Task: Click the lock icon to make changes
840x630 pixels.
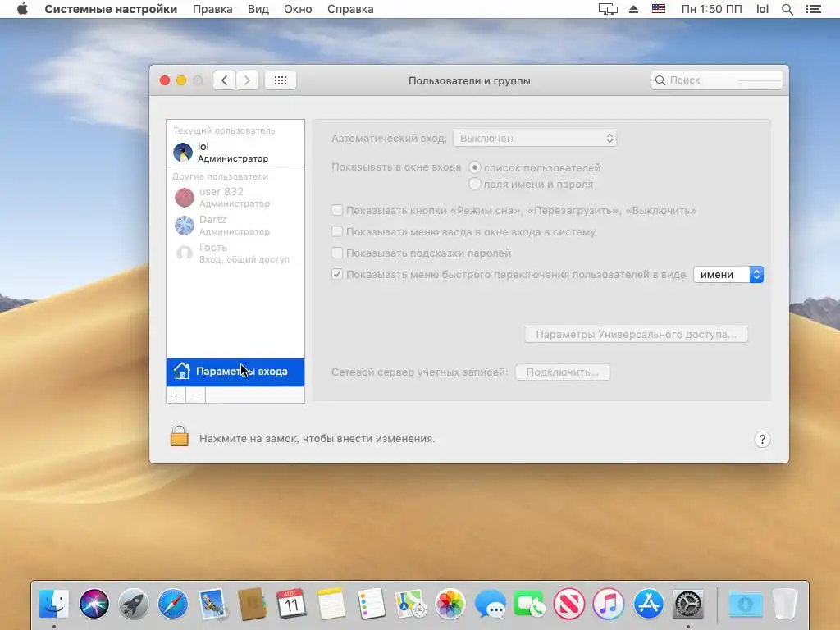Action: pos(180,436)
